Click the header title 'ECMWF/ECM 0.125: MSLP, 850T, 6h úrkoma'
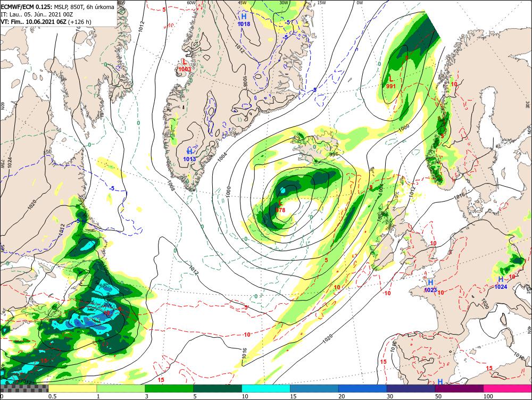Image resolution: width=532 pixels, height=400 pixels. (x=57, y=7)
